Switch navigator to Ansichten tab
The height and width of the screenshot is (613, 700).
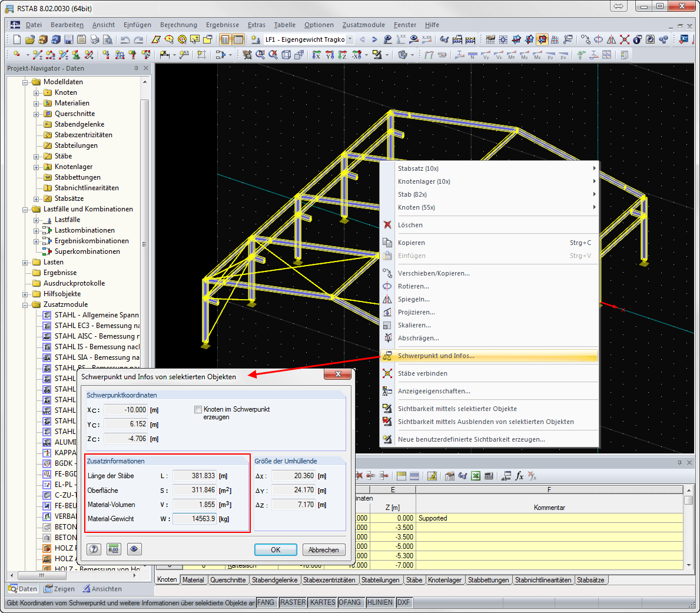[102, 589]
